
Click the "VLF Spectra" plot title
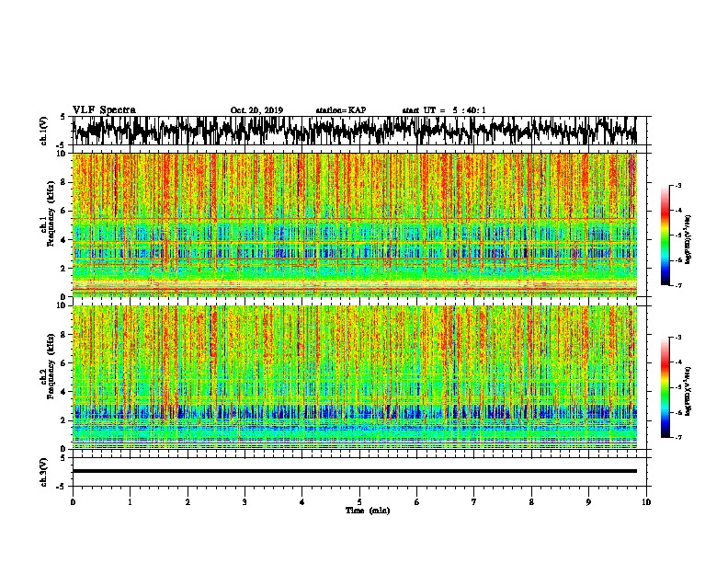[x=104, y=109]
